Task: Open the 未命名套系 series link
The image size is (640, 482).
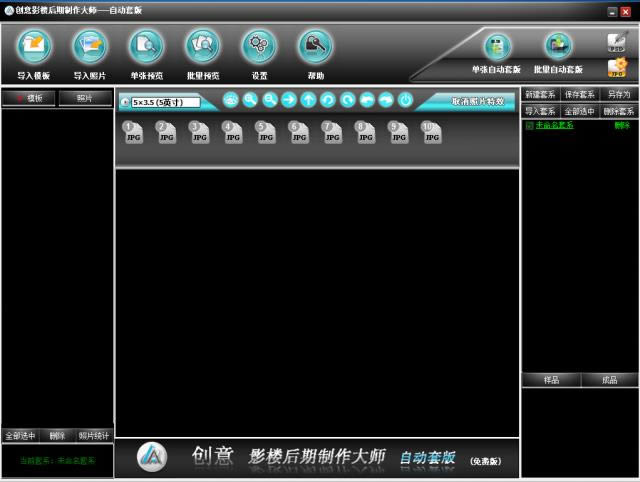Action: click(554, 125)
